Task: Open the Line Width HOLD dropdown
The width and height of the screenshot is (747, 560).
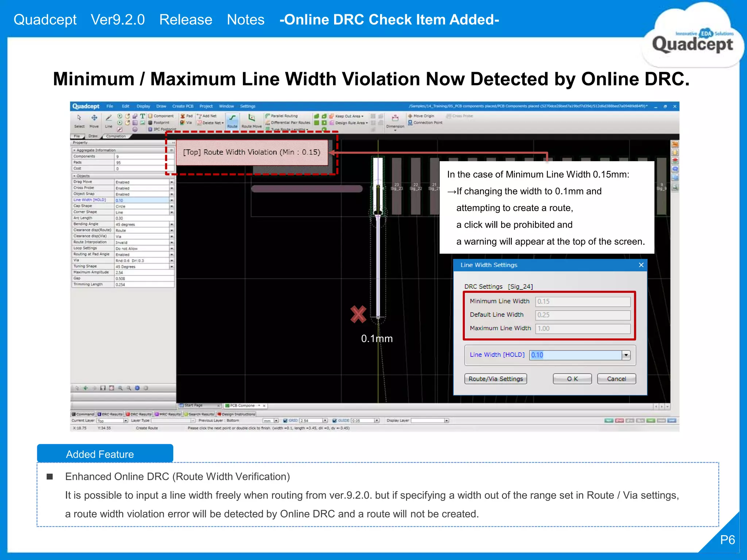Action: (626, 355)
